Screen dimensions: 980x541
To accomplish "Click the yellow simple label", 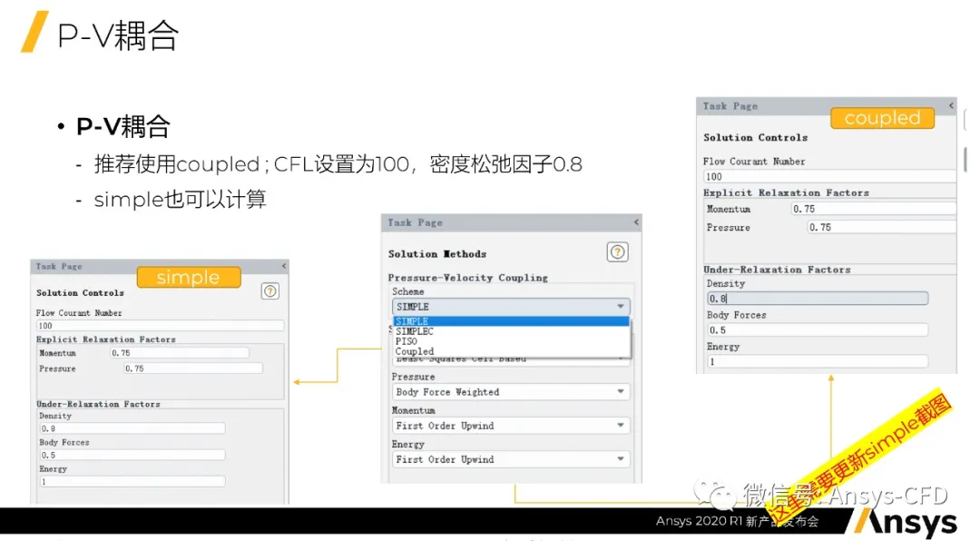I will click(188, 277).
